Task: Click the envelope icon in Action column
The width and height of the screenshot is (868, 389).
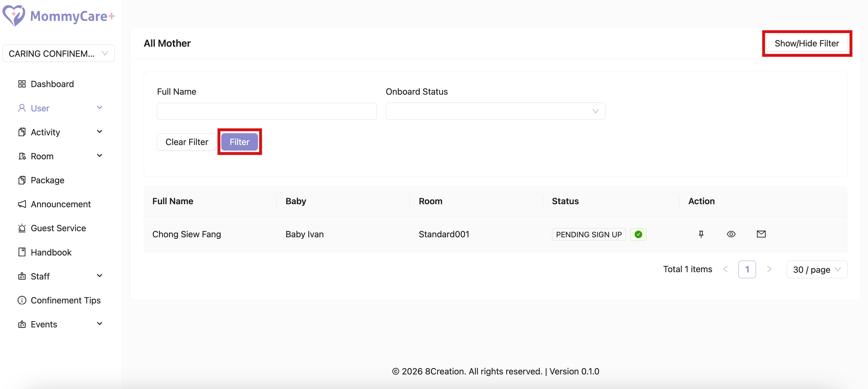Action: tap(761, 234)
